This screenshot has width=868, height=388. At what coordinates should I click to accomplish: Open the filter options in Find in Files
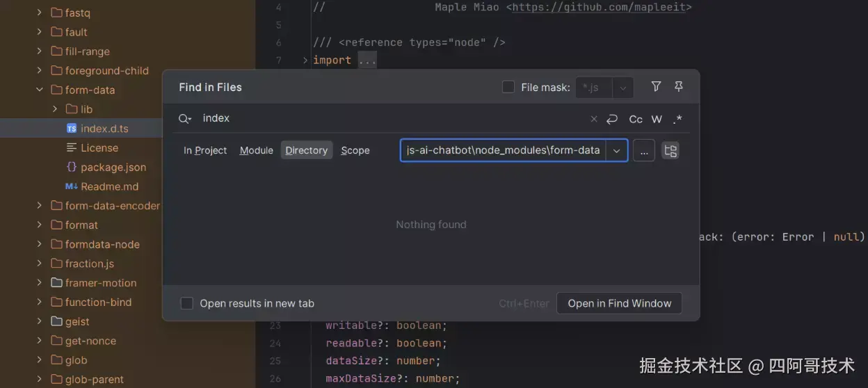pos(656,87)
